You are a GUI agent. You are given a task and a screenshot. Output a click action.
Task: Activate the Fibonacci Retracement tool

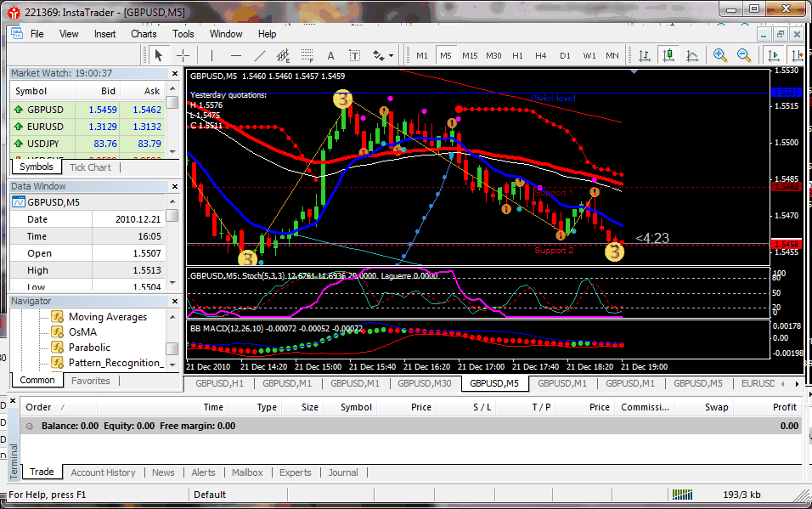305,54
